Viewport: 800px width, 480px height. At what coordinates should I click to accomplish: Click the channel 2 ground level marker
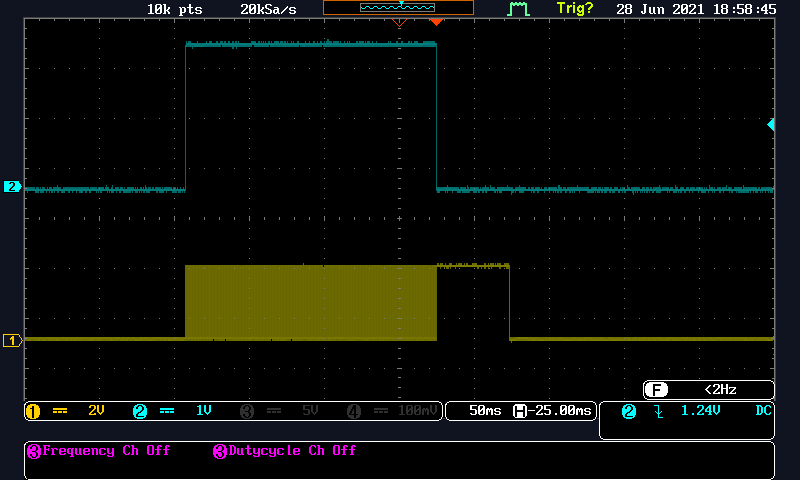point(12,187)
